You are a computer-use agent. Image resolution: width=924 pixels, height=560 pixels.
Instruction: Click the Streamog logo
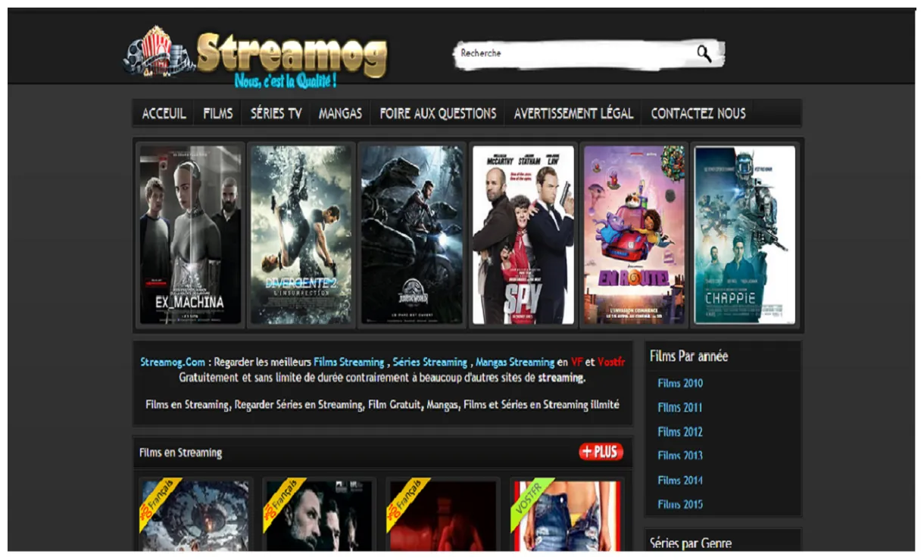[258, 56]
